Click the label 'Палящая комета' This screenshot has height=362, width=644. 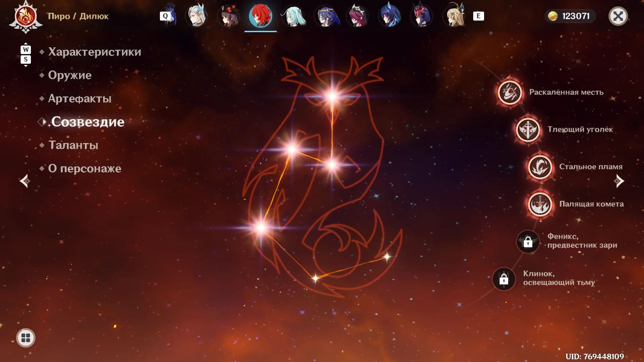(x=591, y=204)
